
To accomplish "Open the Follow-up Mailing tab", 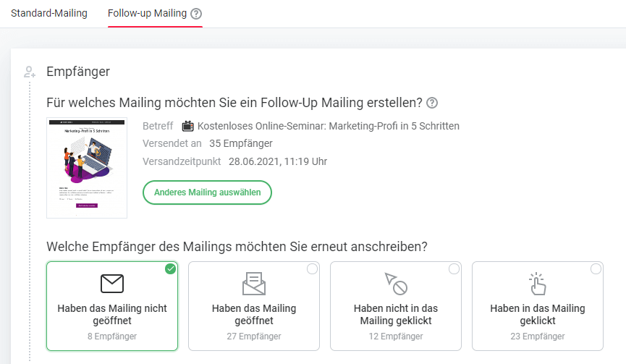I will tap(147, 14).
